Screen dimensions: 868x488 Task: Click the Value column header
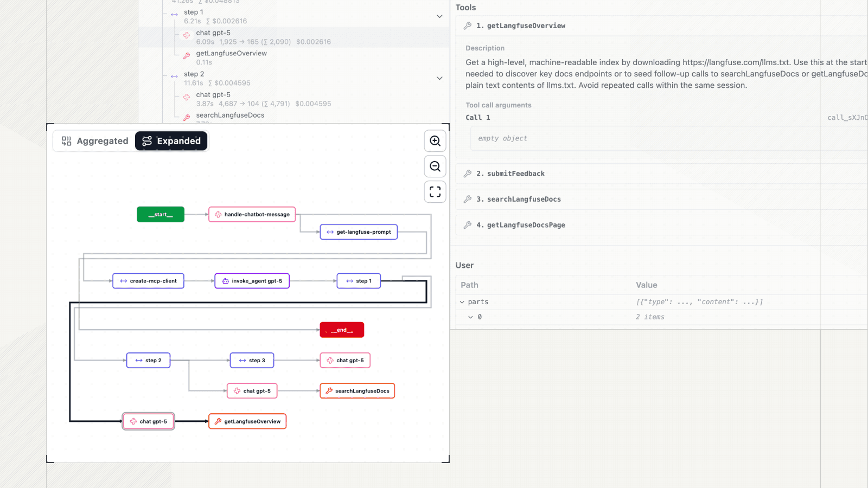coord(647,285)
